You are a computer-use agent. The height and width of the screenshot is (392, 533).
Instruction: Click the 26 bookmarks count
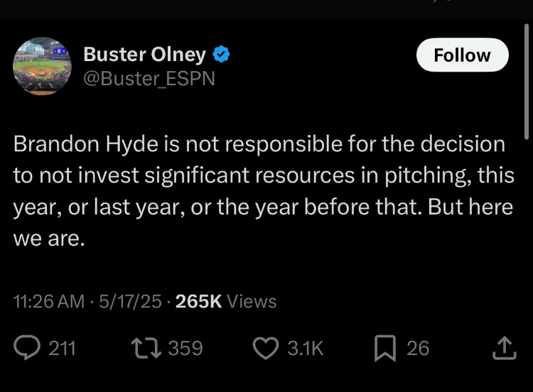tap(418, 348)
